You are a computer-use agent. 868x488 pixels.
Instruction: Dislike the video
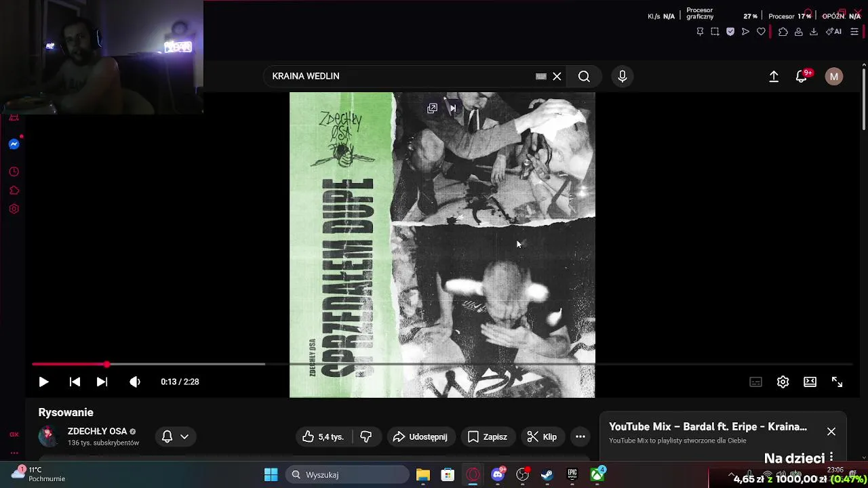click(366, 436)
